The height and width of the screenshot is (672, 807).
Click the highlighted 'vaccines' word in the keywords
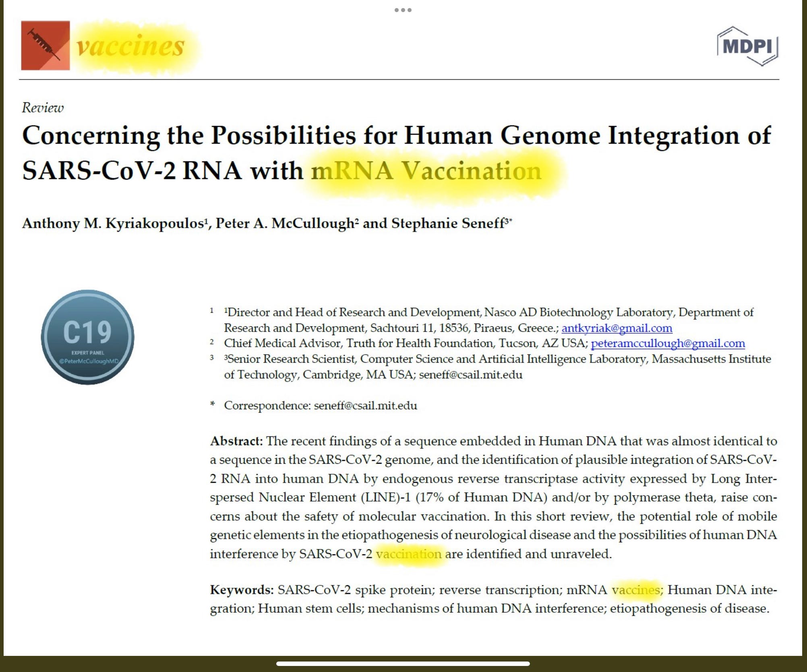click(636, 590)
